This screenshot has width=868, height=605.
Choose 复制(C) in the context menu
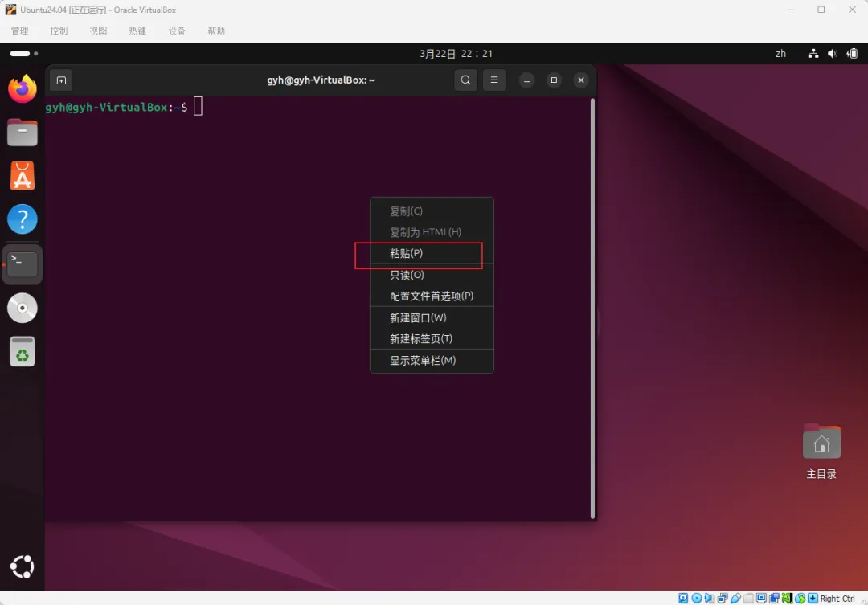point(432,211)
